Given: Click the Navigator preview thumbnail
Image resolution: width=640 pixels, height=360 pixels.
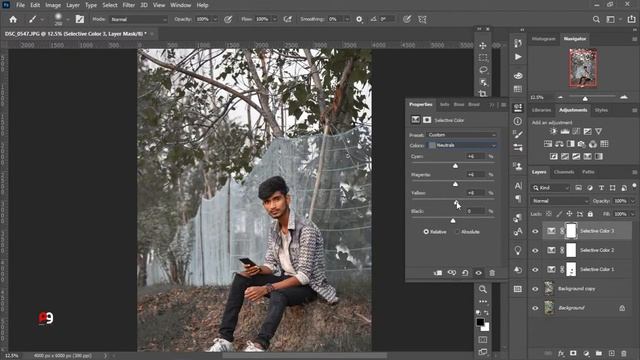Looking at the screenshot, I should point(583,68).
